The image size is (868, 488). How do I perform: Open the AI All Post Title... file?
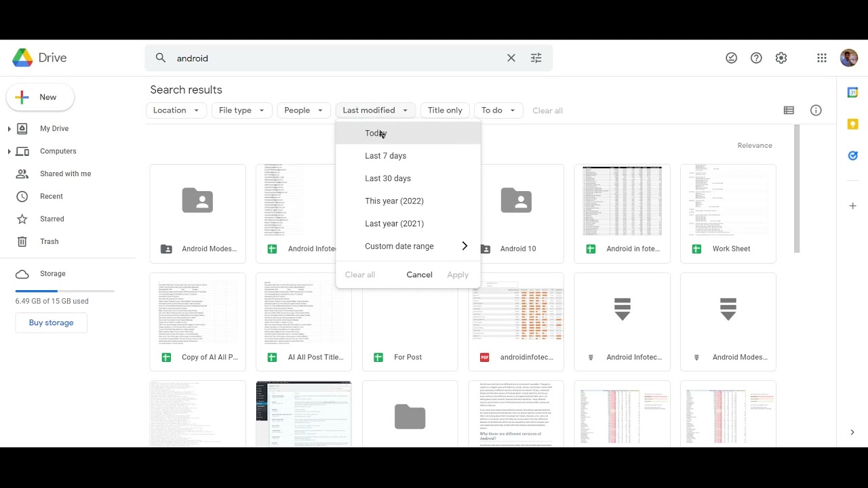coord(304,322)
